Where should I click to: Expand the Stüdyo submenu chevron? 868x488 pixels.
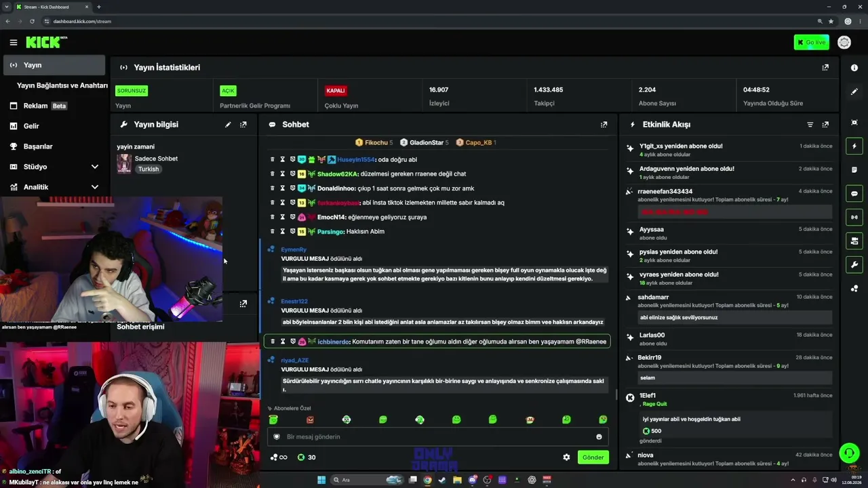95,167
